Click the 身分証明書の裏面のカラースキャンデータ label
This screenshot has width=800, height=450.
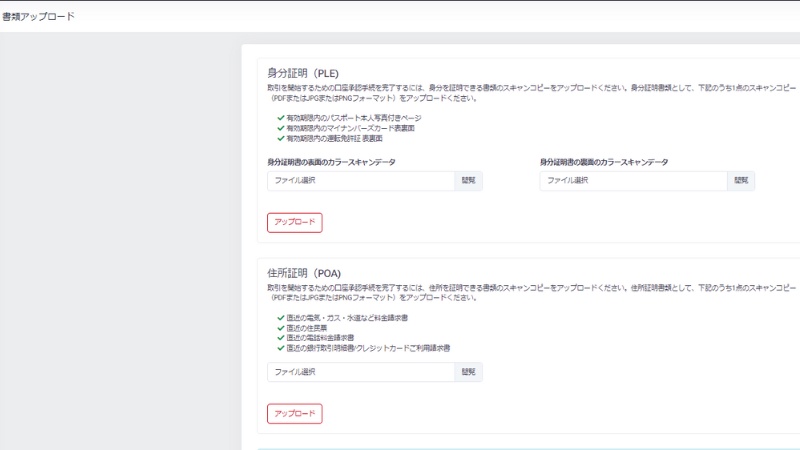coord(603,162)
